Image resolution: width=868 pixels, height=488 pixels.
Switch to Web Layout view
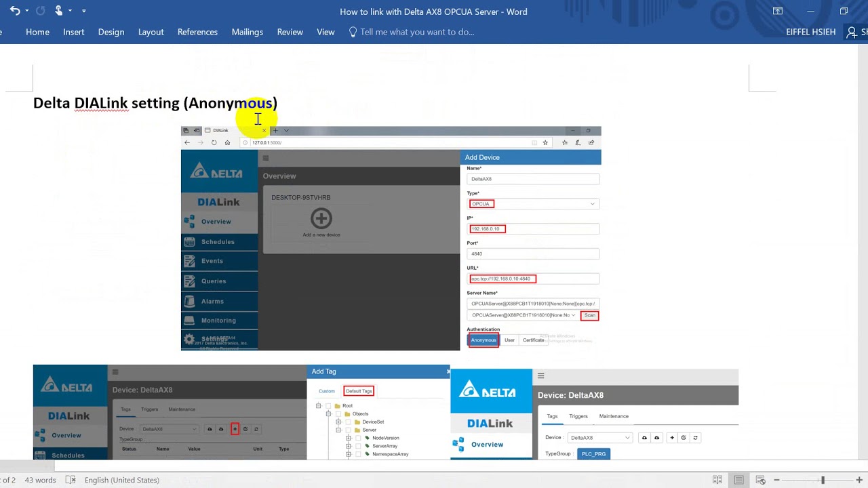pyautogui.click(x=761, y=480)
